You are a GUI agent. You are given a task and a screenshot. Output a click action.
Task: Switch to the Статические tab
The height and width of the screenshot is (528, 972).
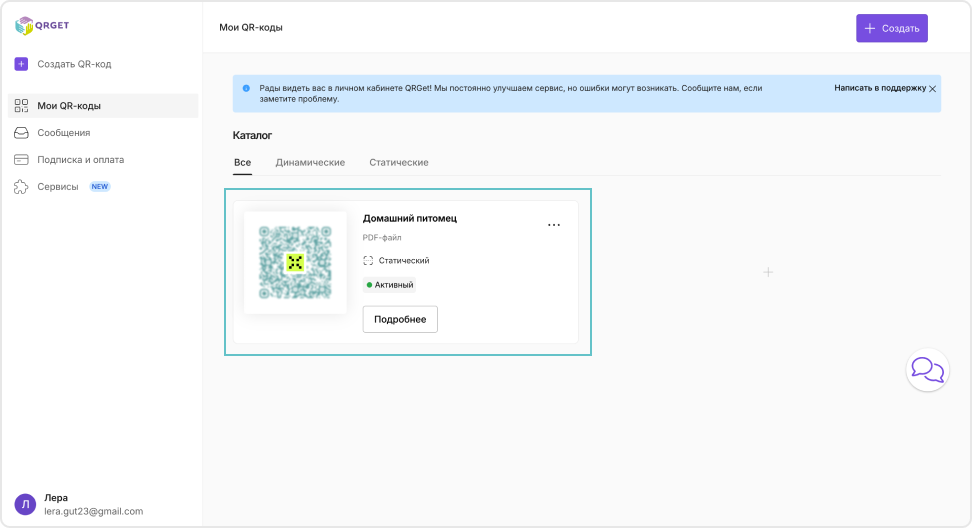(x=398, y=162)
